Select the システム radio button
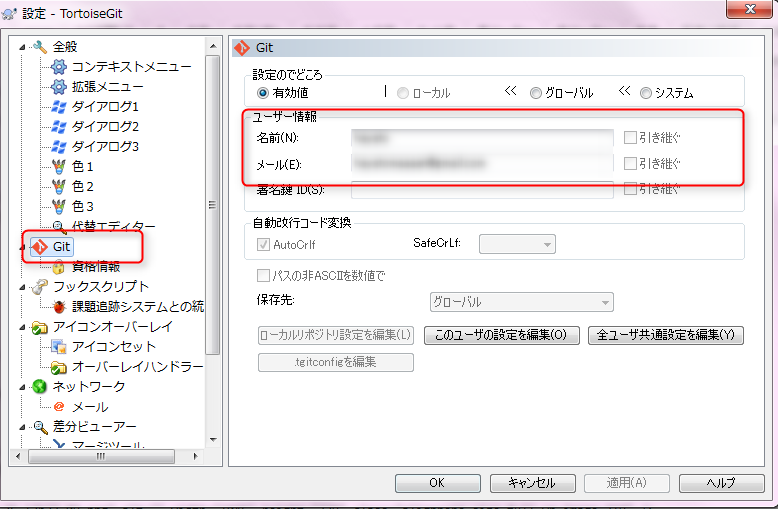778x509 pixels. tap(645, 93)
